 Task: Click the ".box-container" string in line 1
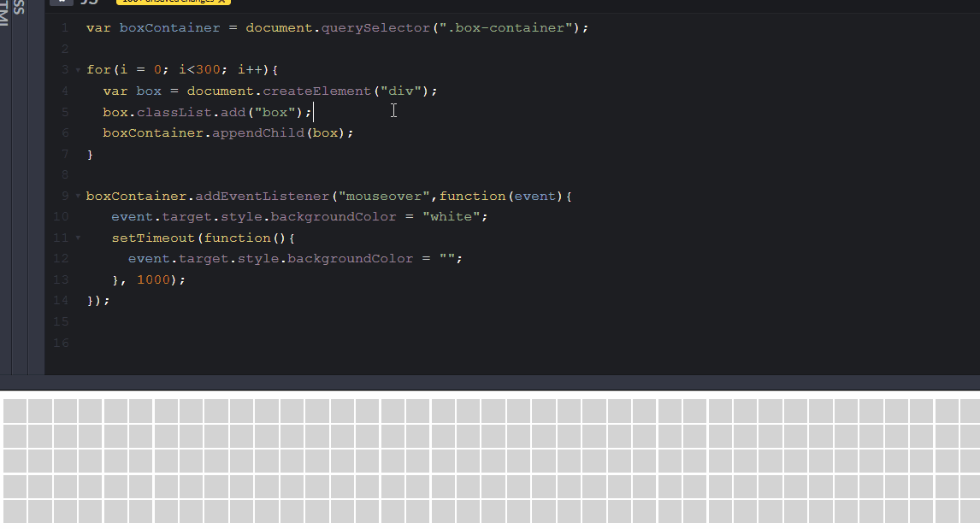point(506,28)
